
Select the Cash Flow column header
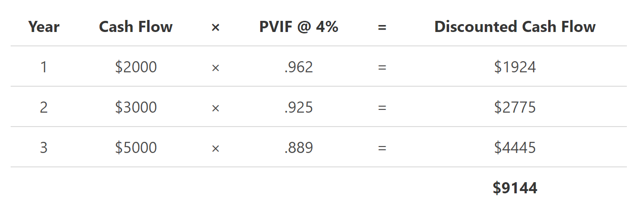point(136,27)
